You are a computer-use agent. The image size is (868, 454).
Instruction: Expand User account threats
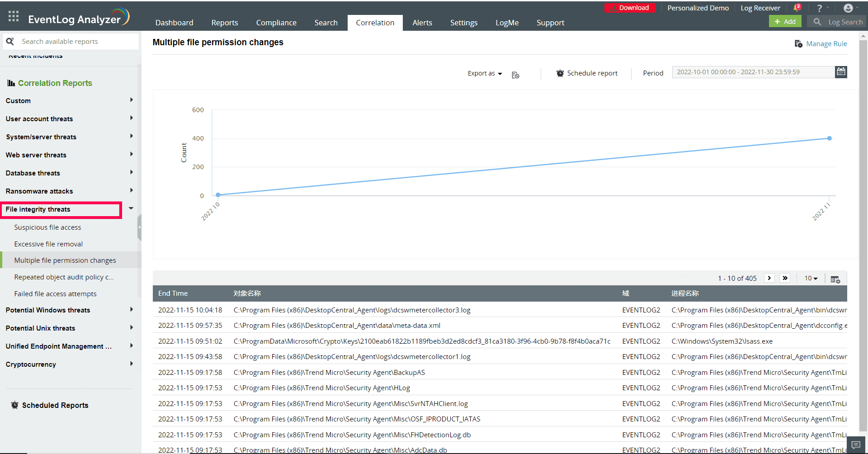tap(131, 118)
